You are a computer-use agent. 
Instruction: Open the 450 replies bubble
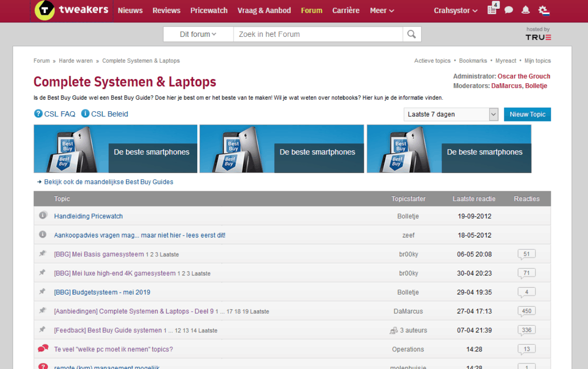527,311
